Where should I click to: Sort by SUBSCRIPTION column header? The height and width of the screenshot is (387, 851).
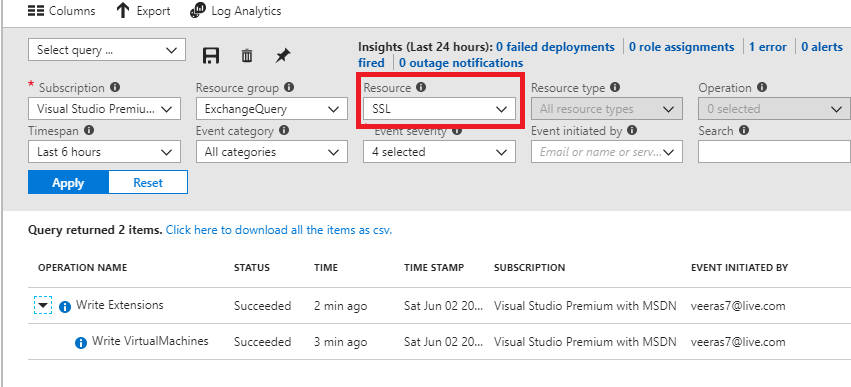pyautogui.click(x=529, y=268)
